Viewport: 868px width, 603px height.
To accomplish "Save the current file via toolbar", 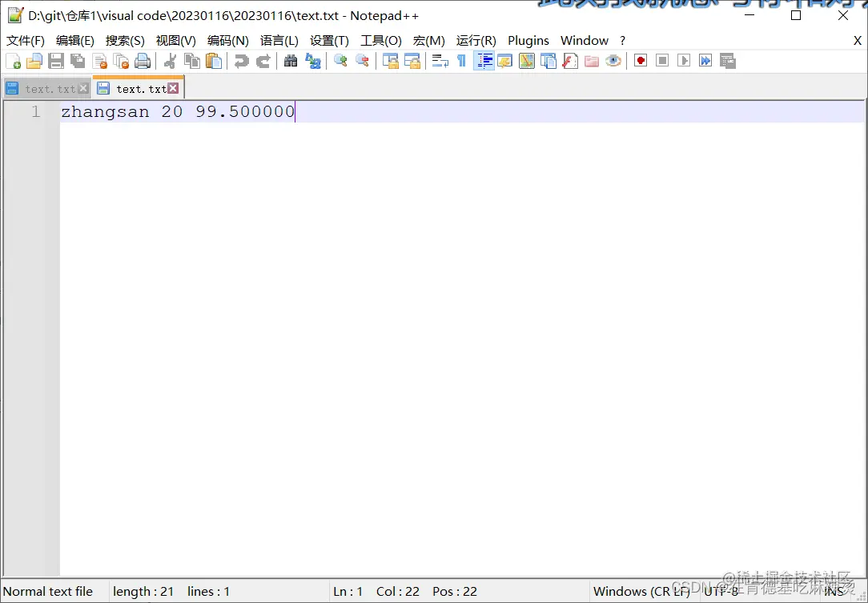I will (56, 61).
